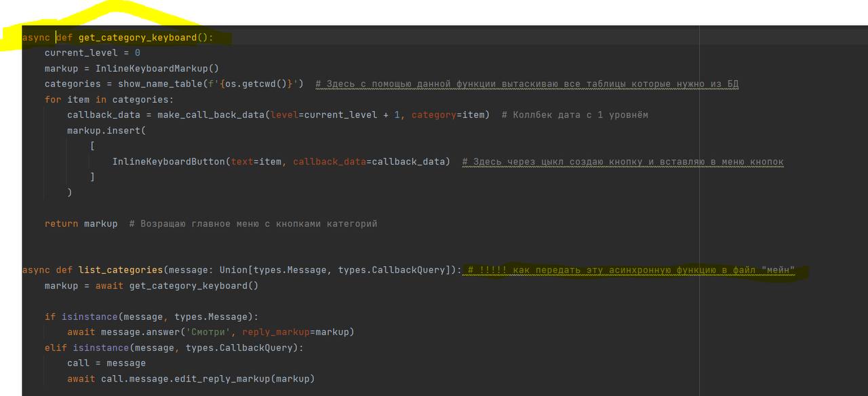Click the comment '!!!!! как передать эту асинхронную функцию'
This screenshot has height=396, width=868.
tap(631, 270)
